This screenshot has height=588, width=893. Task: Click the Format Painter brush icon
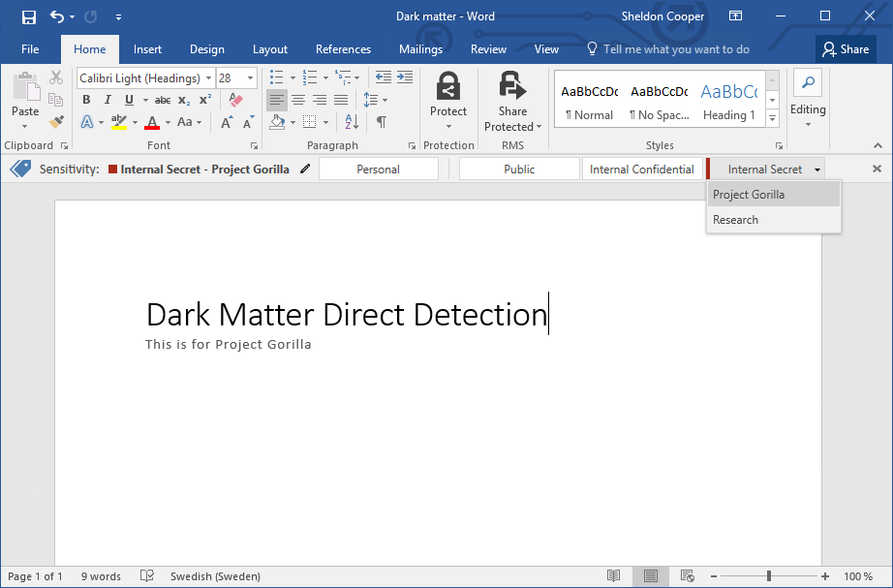(x=56, y=122)
